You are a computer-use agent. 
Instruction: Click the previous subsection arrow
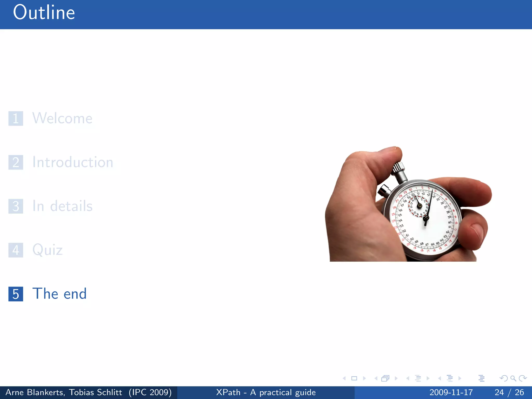pyautogui.click(x=408, y=378)
